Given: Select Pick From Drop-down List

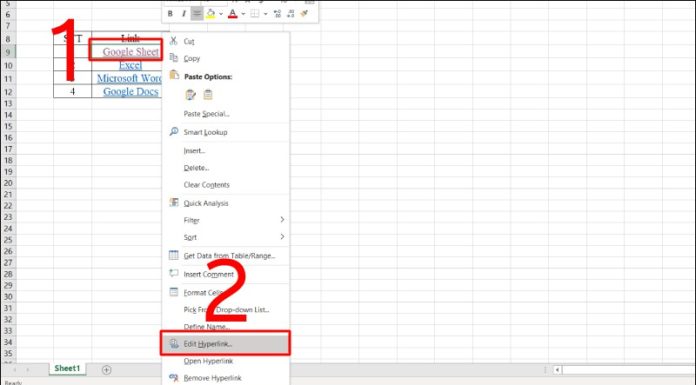Looking at the screenshot, I should click(226, 310).
